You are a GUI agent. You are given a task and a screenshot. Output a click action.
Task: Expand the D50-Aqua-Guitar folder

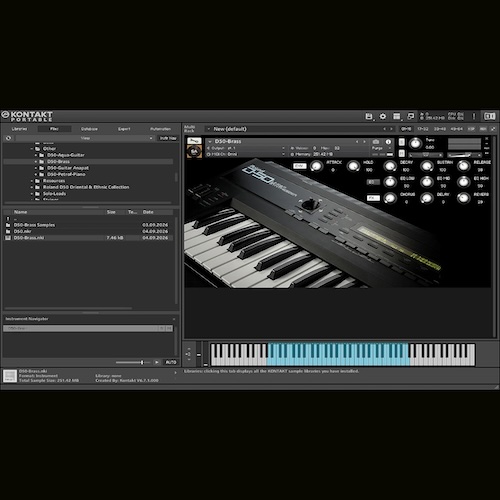pyautogui.click(x=36, y=155)
